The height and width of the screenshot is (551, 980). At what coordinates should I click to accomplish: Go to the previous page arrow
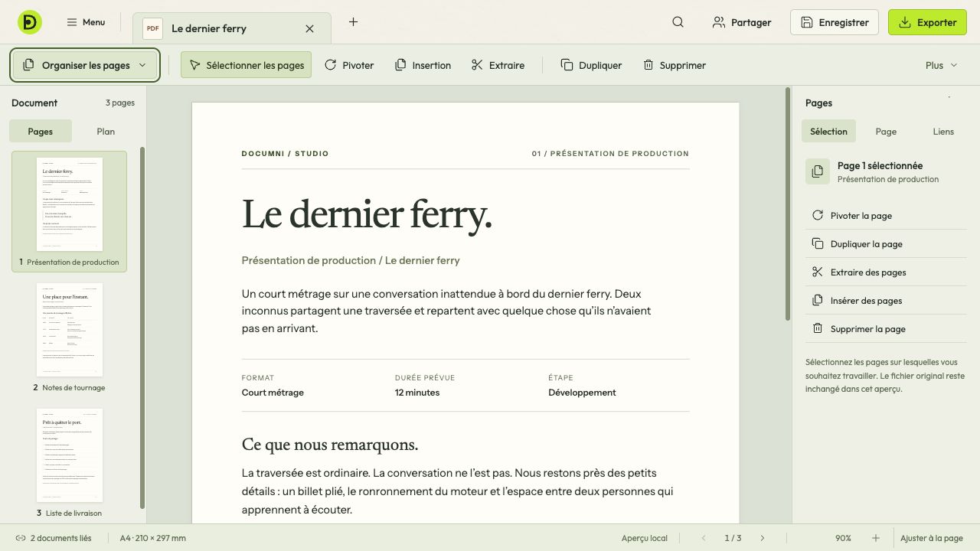704,538
